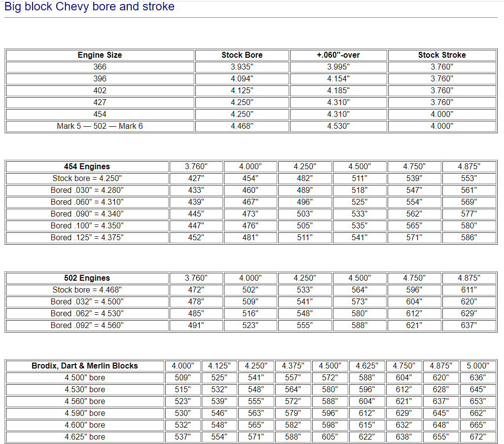Click the "Stock Stroke" column header

(x=442, y=55)
